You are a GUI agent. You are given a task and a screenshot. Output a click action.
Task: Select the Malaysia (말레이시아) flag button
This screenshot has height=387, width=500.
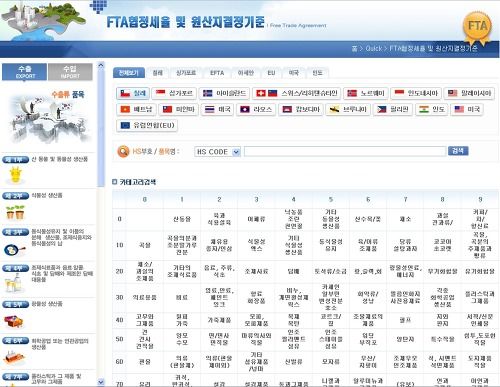pos(469,93)
